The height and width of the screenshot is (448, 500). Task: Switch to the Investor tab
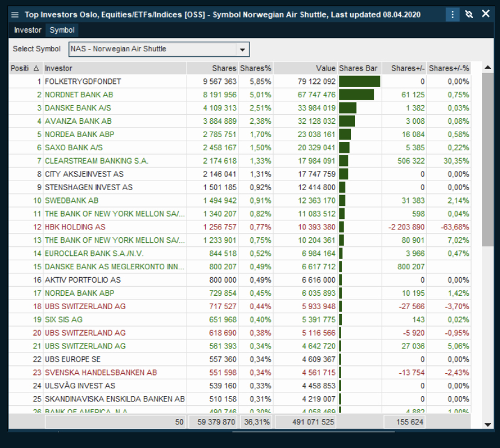pos(28,30)
